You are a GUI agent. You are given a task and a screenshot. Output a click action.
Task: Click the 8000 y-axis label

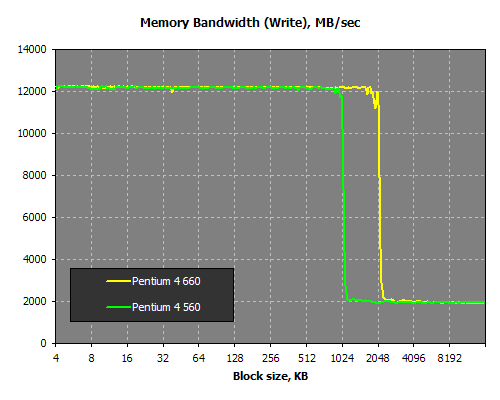[34, 175]
